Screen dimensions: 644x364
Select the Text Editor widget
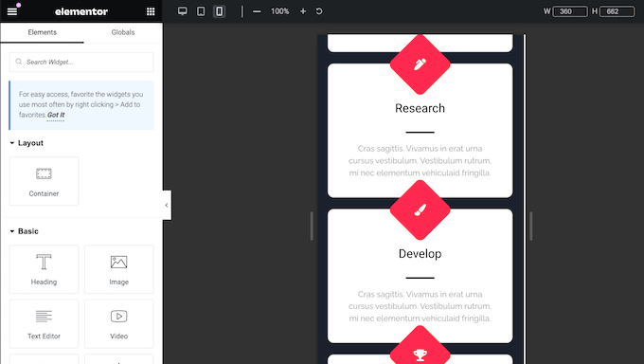44,323
